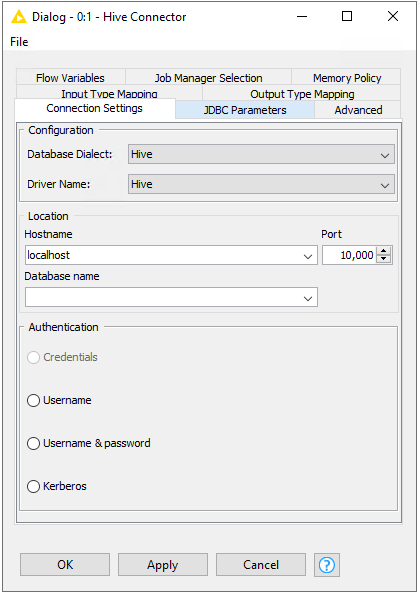Click the Apply button
This screenshot has width=419, height=594.
pyautogui.click(x=163, y=565)
